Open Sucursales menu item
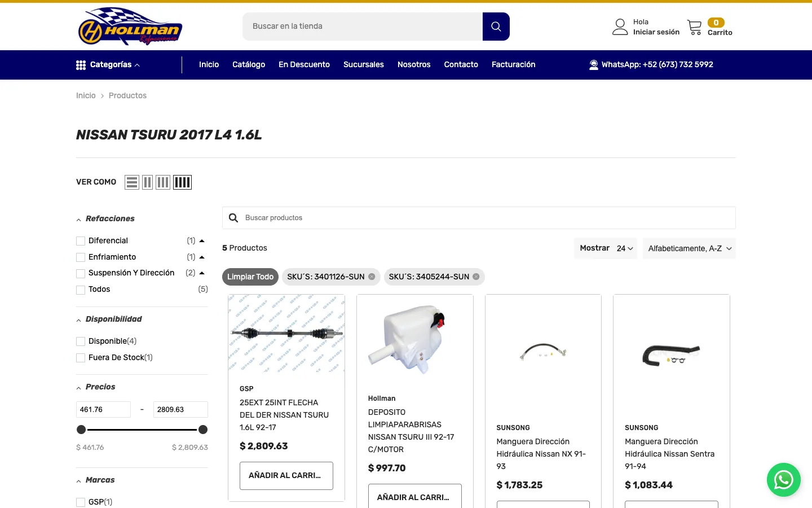This screenshot has width=812, height=508. [364, 65]
